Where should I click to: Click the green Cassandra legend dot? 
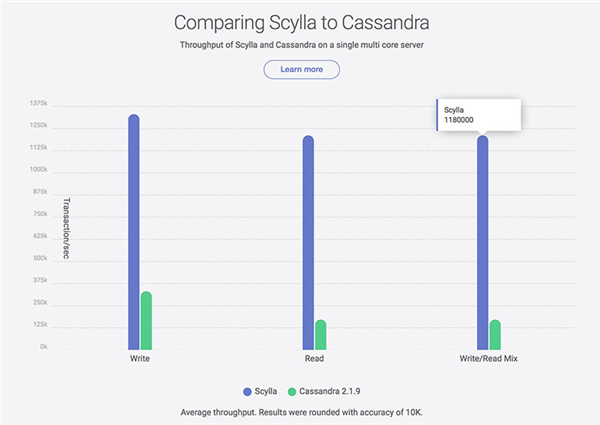coord(292,390)
